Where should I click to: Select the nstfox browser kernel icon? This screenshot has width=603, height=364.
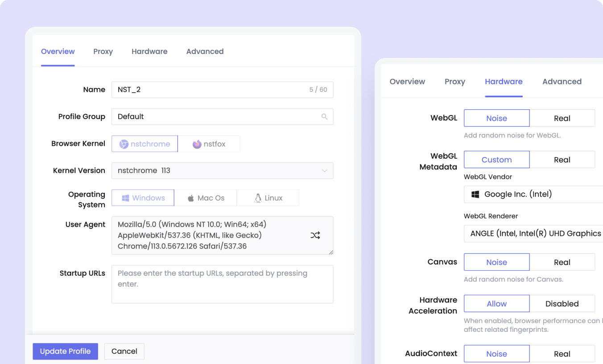pyautogui.click(x=196, y=144)
